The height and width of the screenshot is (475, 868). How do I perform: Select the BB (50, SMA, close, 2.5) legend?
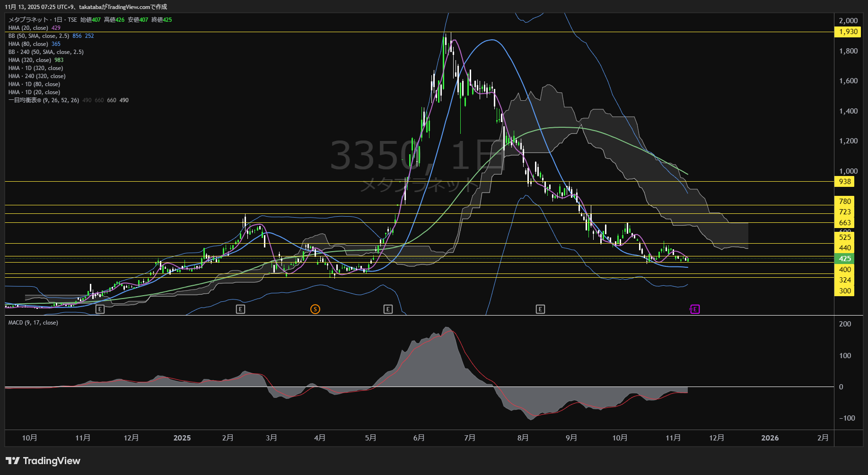click(x=39, y=36)
